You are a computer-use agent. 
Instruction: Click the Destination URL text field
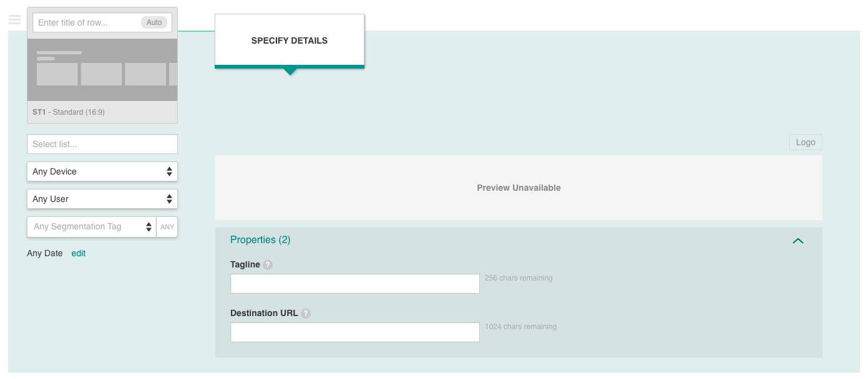point(355,332)
